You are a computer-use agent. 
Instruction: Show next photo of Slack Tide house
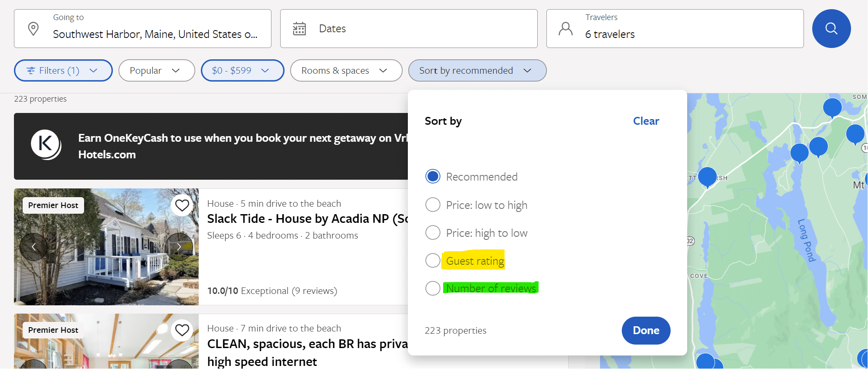tap(179, 247)
